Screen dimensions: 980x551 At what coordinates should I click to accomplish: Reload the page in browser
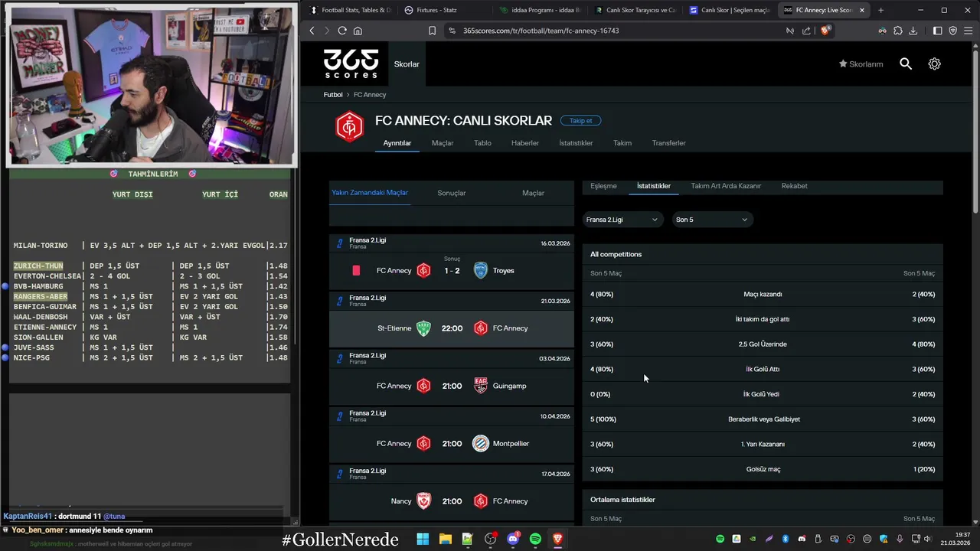(x=342, y=31)
